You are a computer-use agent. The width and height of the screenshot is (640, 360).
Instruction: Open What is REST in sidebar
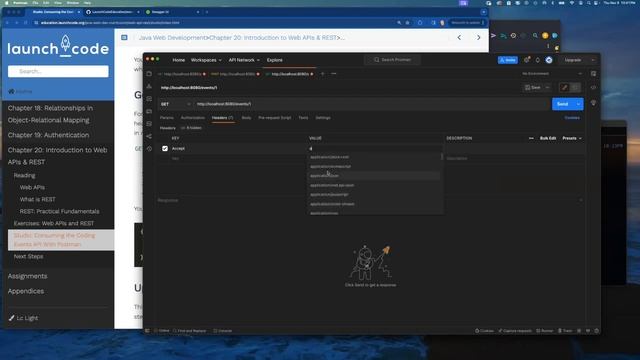click(38, 200)
